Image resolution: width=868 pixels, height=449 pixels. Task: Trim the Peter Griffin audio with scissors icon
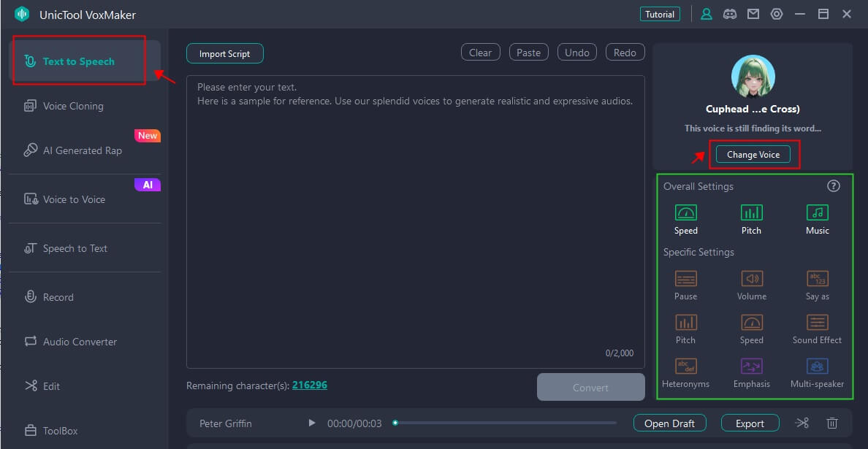click(802, 423)
